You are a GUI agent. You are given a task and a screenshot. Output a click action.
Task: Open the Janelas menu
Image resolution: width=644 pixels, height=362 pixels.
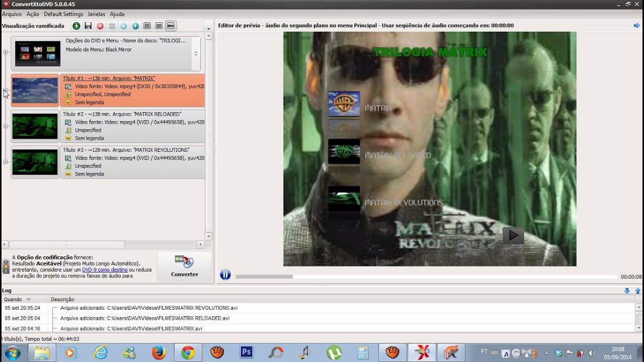click(97, 14)
